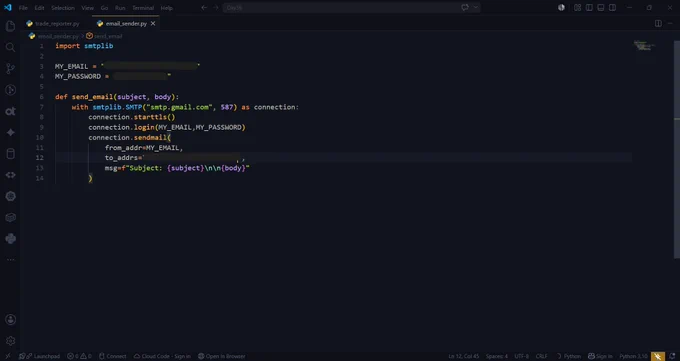Open remote window indicator in status bar
This screenshot has width=680, height=361.
8,356
